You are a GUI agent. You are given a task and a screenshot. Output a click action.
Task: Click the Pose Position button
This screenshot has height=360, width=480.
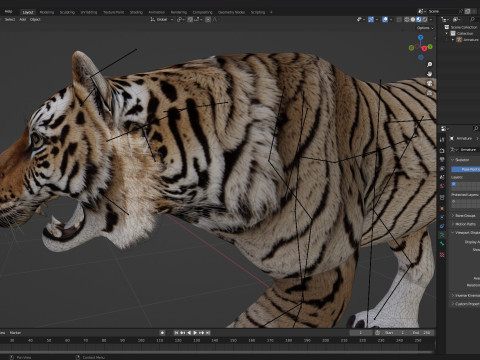click(466, 169)
